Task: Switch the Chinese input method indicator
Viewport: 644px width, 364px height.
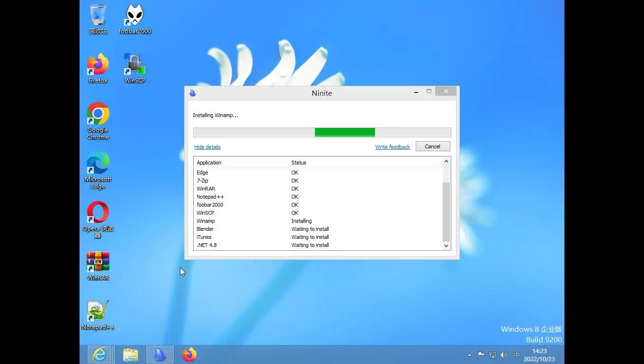Action: point(517,355)
